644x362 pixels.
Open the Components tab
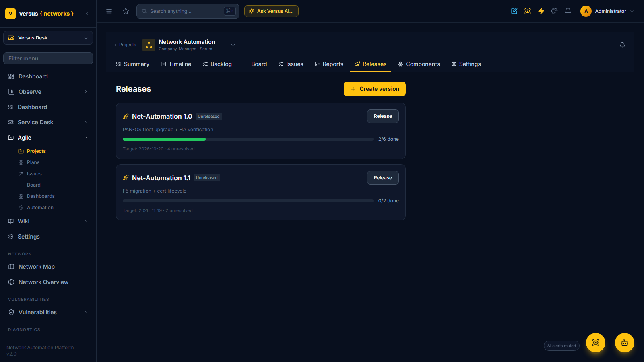coord(419,64)
